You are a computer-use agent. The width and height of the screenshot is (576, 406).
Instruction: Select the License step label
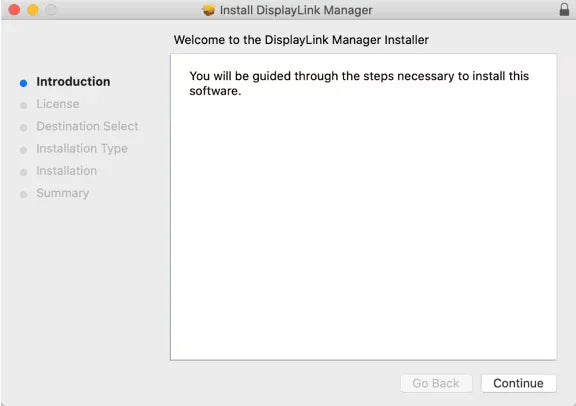click(58, 104)
